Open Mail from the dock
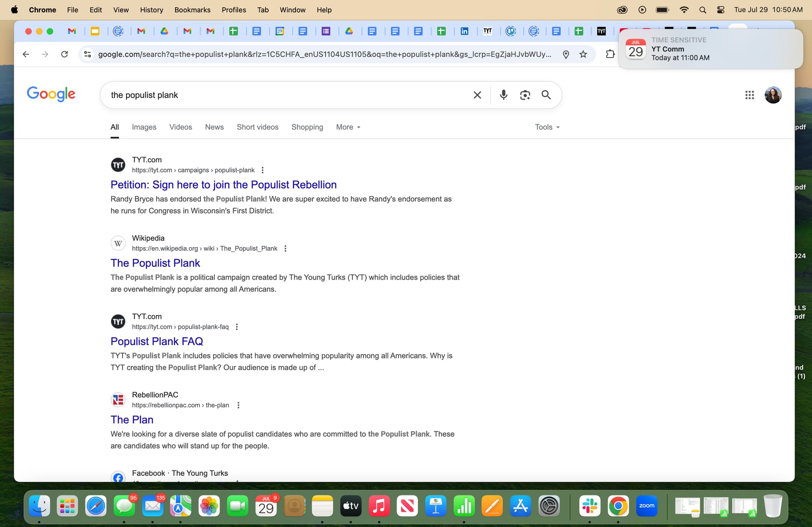 coord(153,506)
